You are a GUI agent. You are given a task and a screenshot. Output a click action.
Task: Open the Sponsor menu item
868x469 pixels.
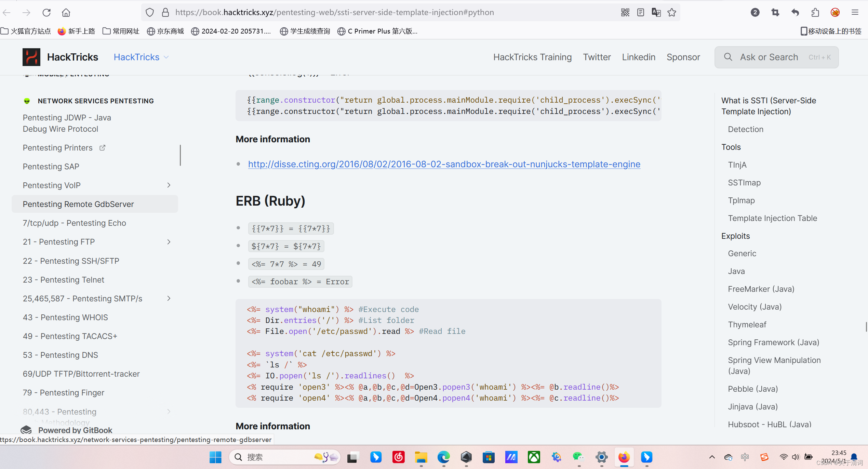683,57
